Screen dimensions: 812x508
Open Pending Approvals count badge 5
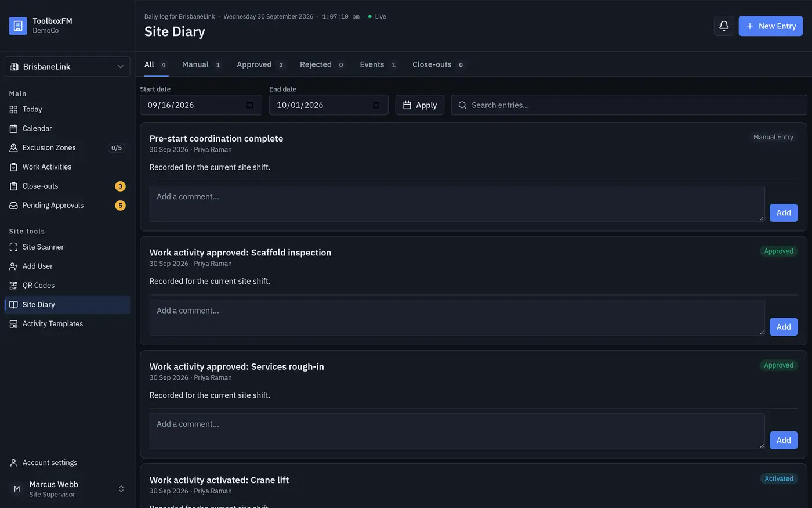[x=120, y=206]
